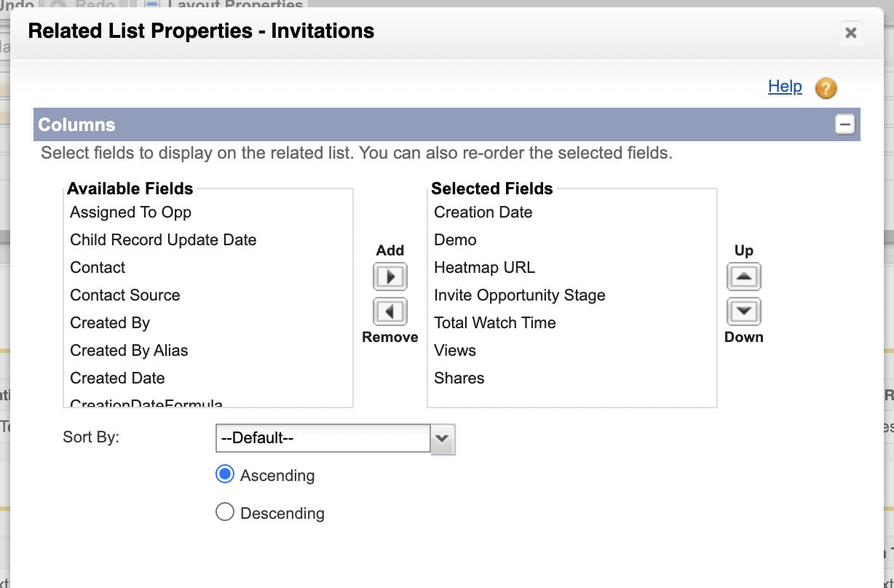Click the Related List Properties title bar
The height and width of the screenshot is (588, 894).
point(200,31)
